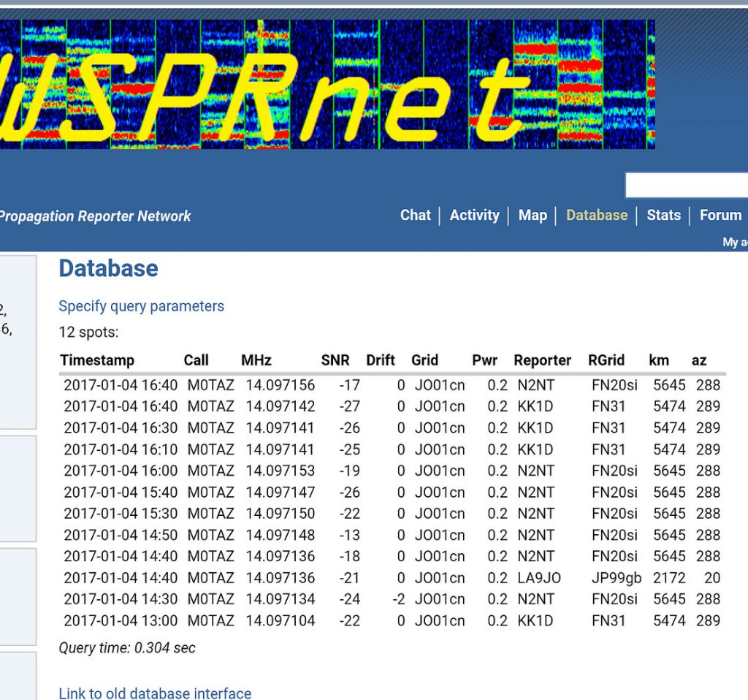Click reporter LA9JO in the spots table
748x700 pixels.
[538, 577]
